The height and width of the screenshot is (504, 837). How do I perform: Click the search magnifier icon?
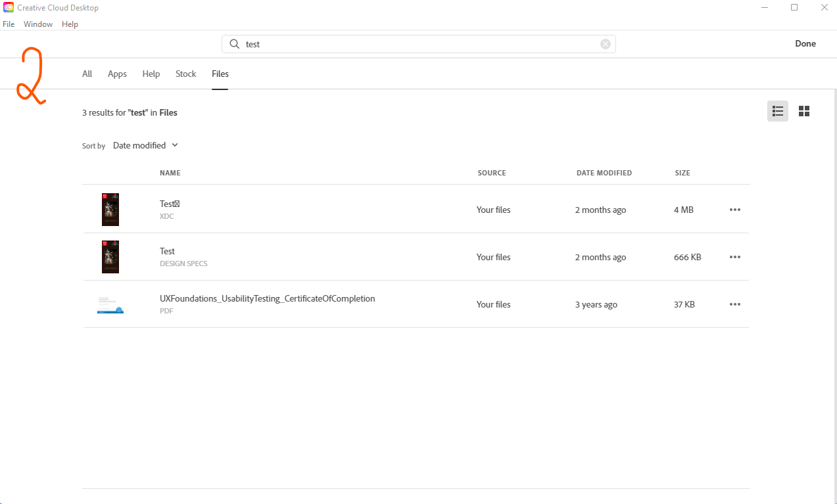[x=235, y=43]
